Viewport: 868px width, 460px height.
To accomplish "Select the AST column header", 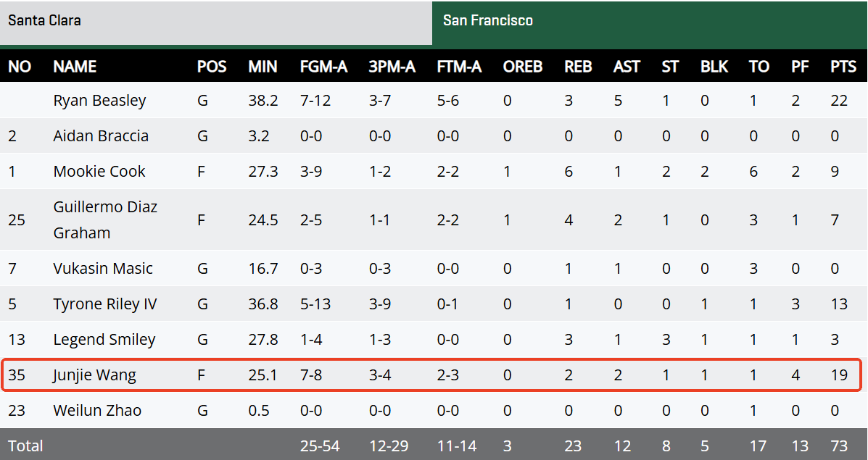I will click(627, 67).
